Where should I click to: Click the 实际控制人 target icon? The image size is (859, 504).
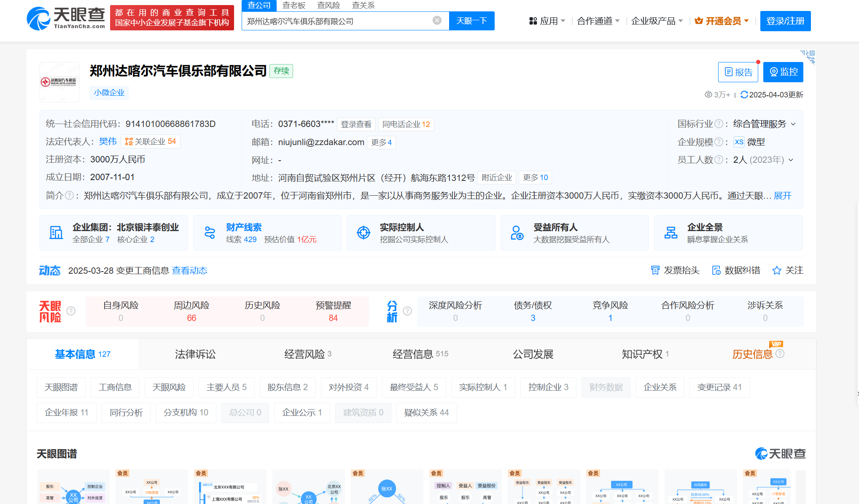(x=364, y=232)
